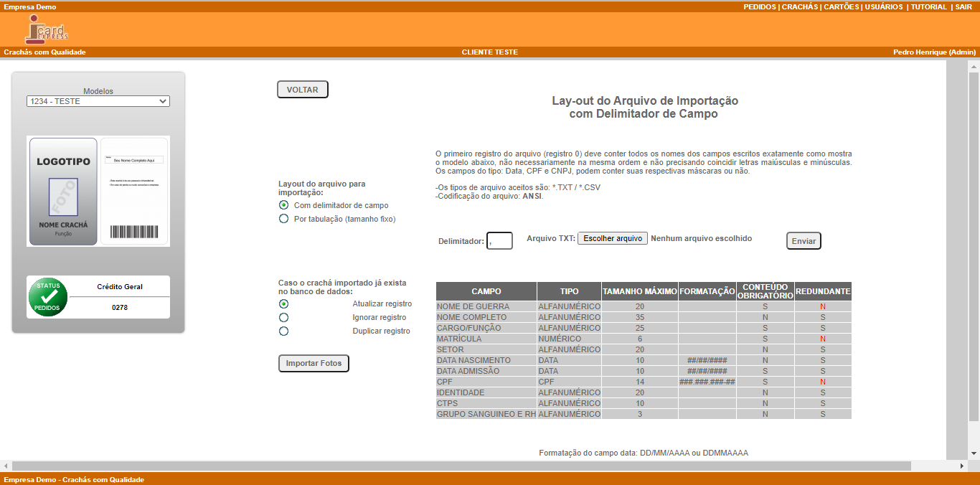Click the badge back preview with barcode
Screen dimensions: 980x485
tap(134, 192)
